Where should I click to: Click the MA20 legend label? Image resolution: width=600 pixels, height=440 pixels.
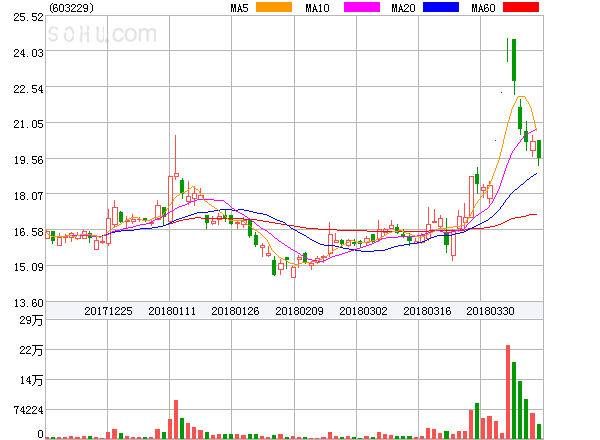coord(403,8)
